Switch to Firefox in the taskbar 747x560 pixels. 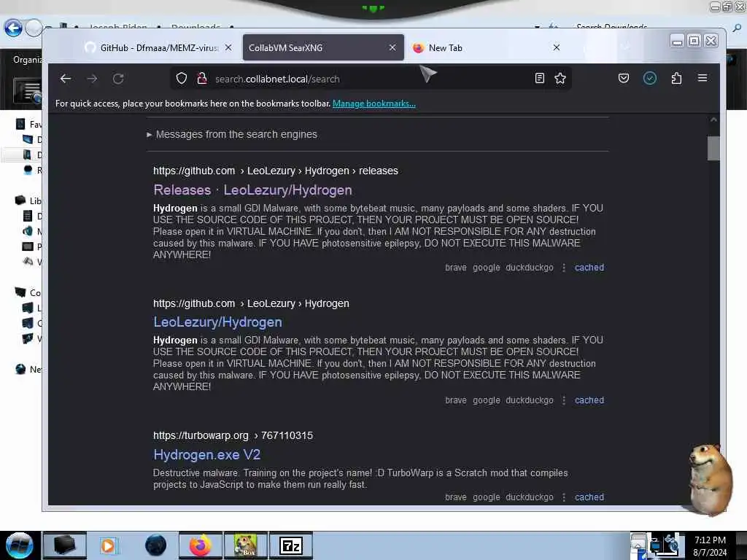(x=201, y=545)
